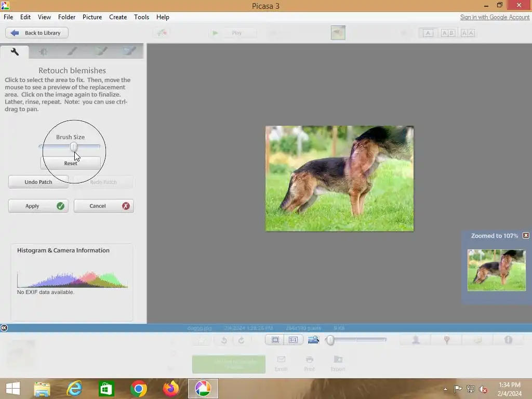Screen dimensions: 532x399
Task: Open File Explorer from the taskbar
Action: (42, 389)
